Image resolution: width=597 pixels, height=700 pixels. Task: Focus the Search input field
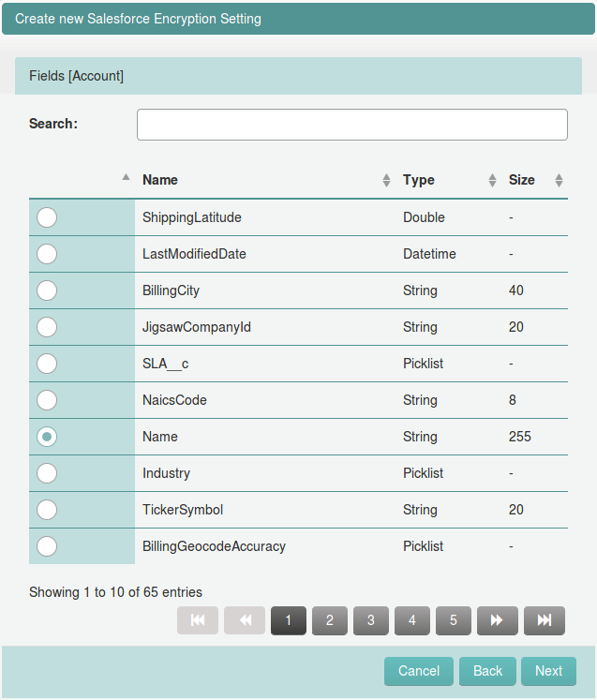coord(352,125)
